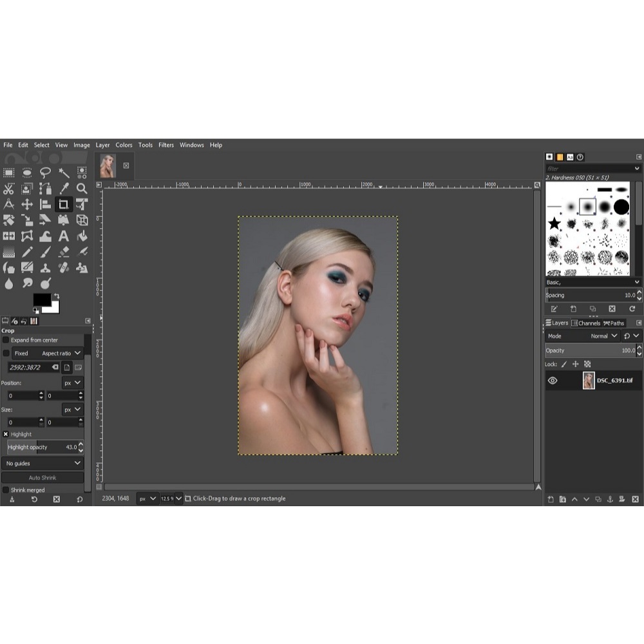Select the Color Picker eyedropper tool
This screenshot has width=644, height=644.
(64, 189)
